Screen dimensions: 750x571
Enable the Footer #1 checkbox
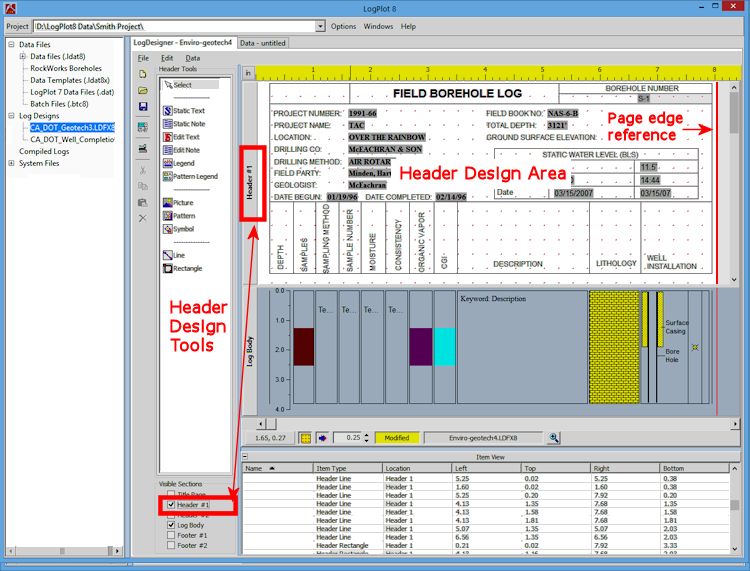point(171,535)
